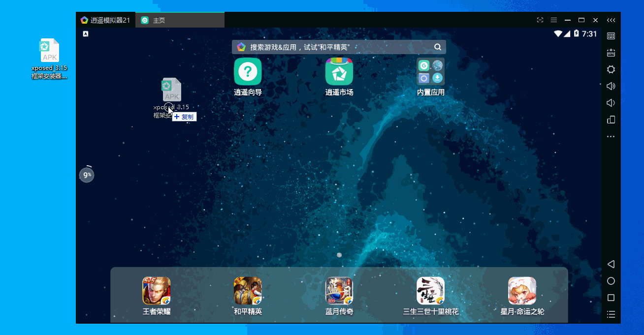The height and width of the screenshot is (335, 644).
Task: Click the 逍遥模拟器21 title tab
Action: (105, 20)
